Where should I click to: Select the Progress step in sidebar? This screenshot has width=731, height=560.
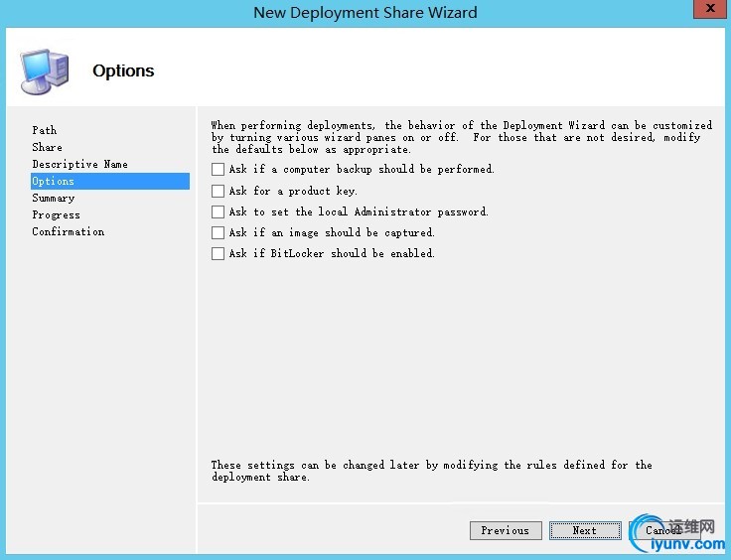tap(56, 214)
